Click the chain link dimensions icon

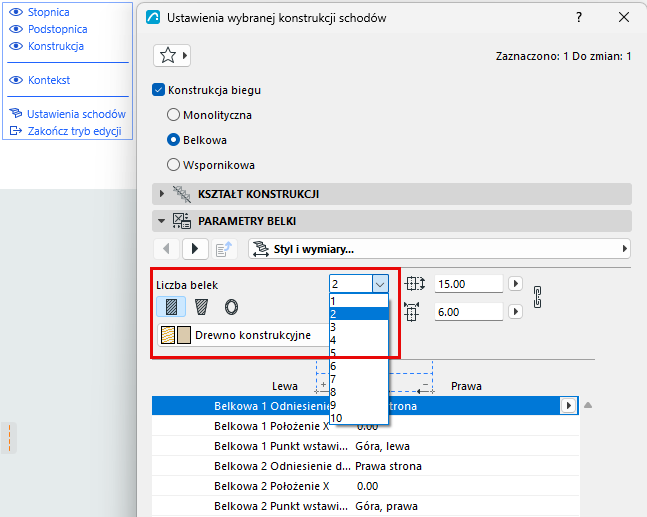537,297
